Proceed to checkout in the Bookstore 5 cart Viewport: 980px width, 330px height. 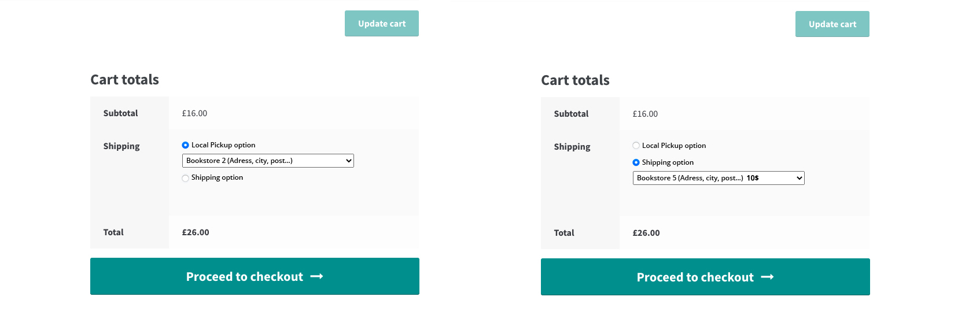(705, 277)
